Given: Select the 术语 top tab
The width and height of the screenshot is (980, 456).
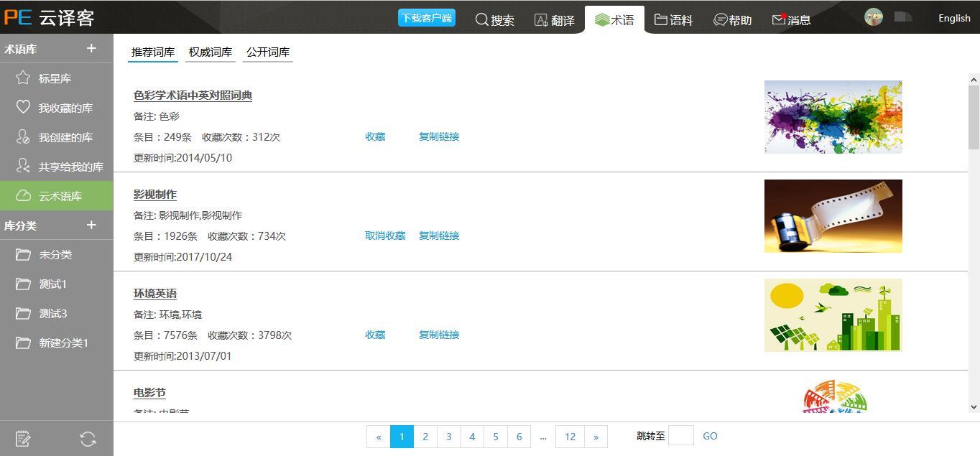Looking at the screenshot, I should [614, 20].
